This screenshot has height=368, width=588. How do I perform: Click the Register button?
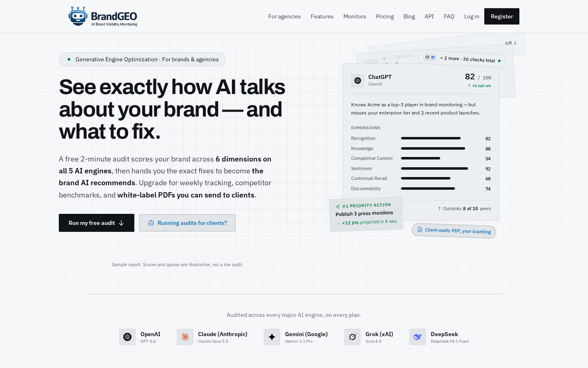pos(502,16)
